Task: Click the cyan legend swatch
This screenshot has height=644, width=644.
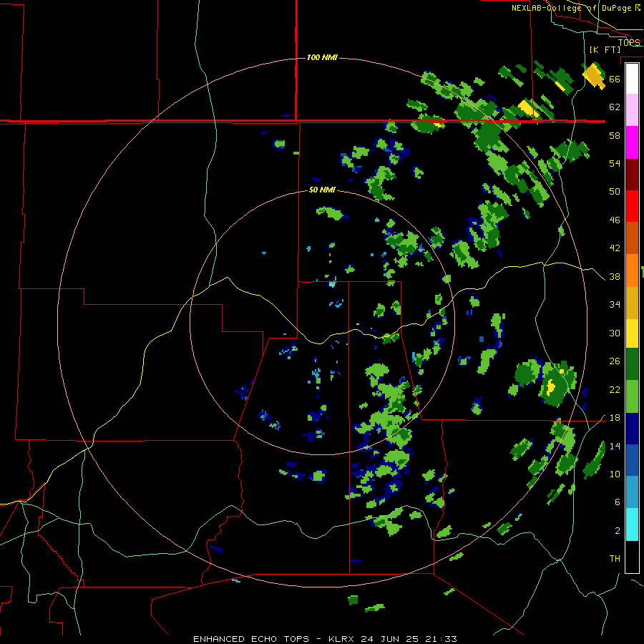Action: click(632, 525)
